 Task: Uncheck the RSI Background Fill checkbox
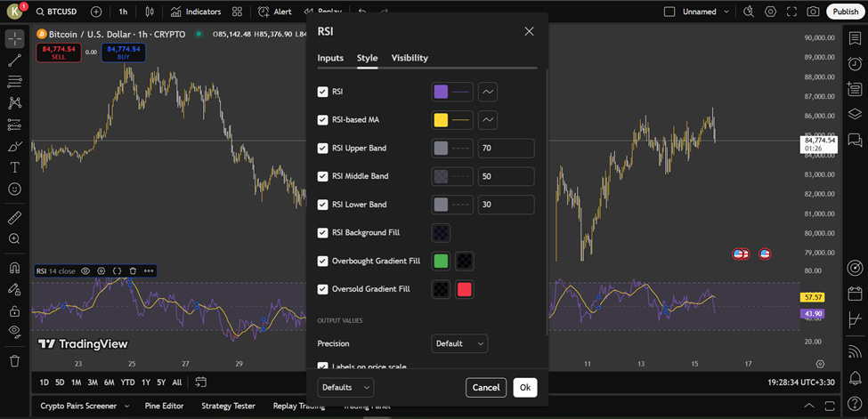coord(323,233)
